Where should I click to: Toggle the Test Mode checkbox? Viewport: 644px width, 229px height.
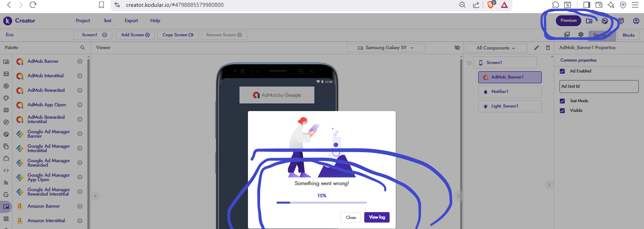(562, 101)
